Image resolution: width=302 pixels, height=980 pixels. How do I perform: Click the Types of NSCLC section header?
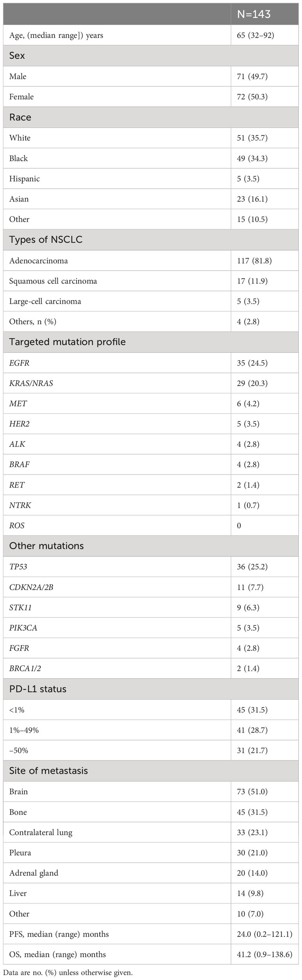point(46,239)
